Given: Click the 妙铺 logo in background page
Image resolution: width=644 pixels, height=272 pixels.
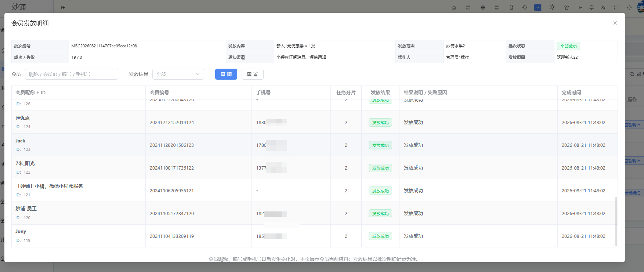Looking at the screenshot, I should tap(19, 7).
